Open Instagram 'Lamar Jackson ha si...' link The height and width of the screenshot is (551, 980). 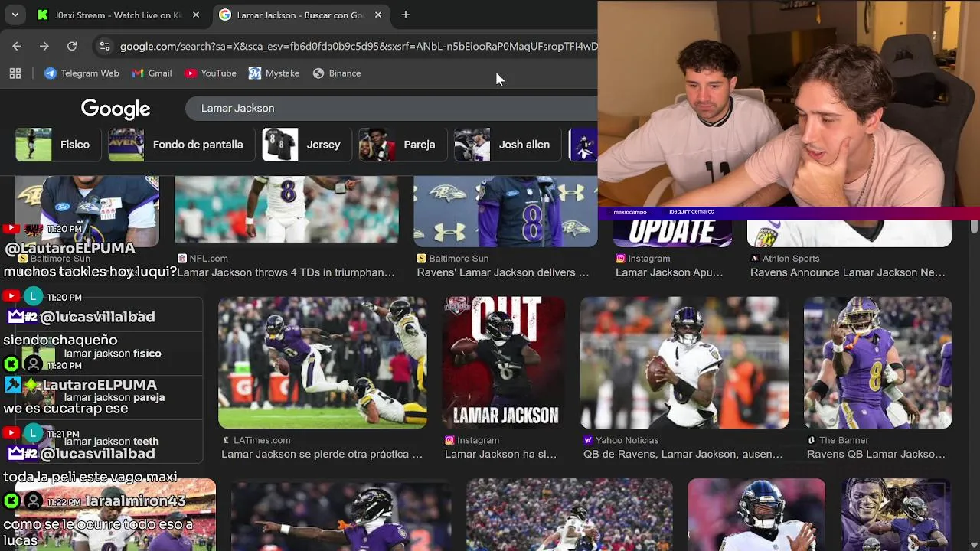[x=501, y=455]
